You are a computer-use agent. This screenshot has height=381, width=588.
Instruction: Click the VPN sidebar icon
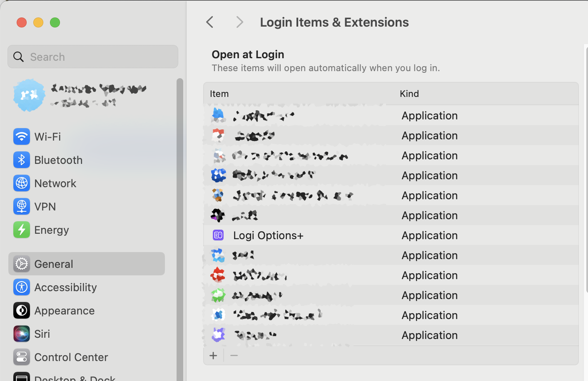coord(21,206)
